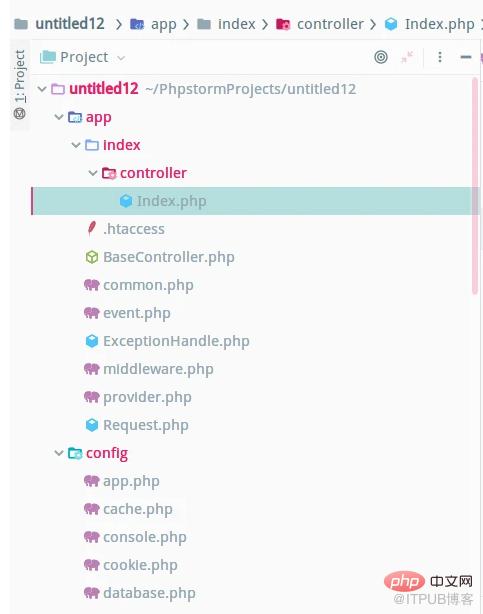The width and height of the screenshot is (483, 614).
Task: Click controller in the breadcrumb path
Action: [330, 24]
